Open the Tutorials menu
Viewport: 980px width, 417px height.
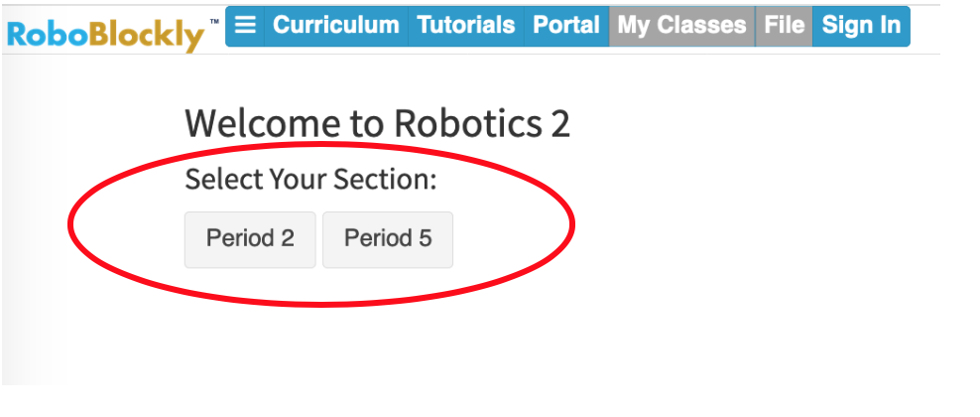(x=466, y=26)
